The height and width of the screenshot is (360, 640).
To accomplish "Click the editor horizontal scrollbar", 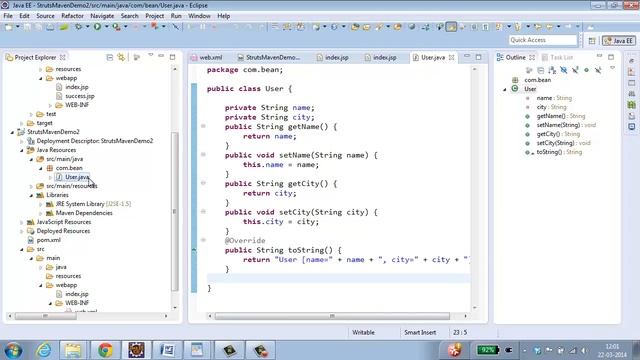I will pos(332,316).
